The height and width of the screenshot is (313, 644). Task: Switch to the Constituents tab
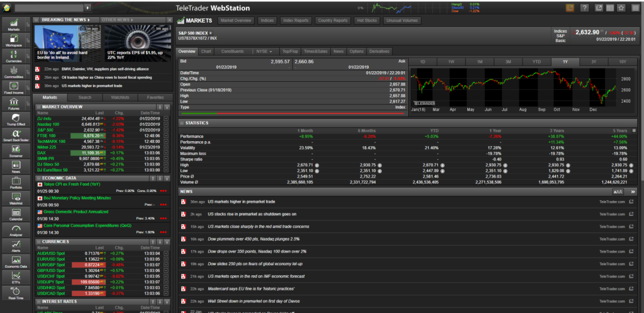[x=233, y=52]
